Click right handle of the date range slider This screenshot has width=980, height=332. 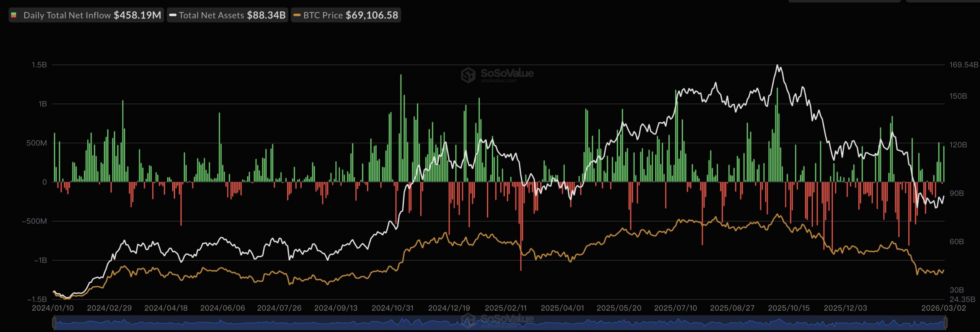pos(946,323)
